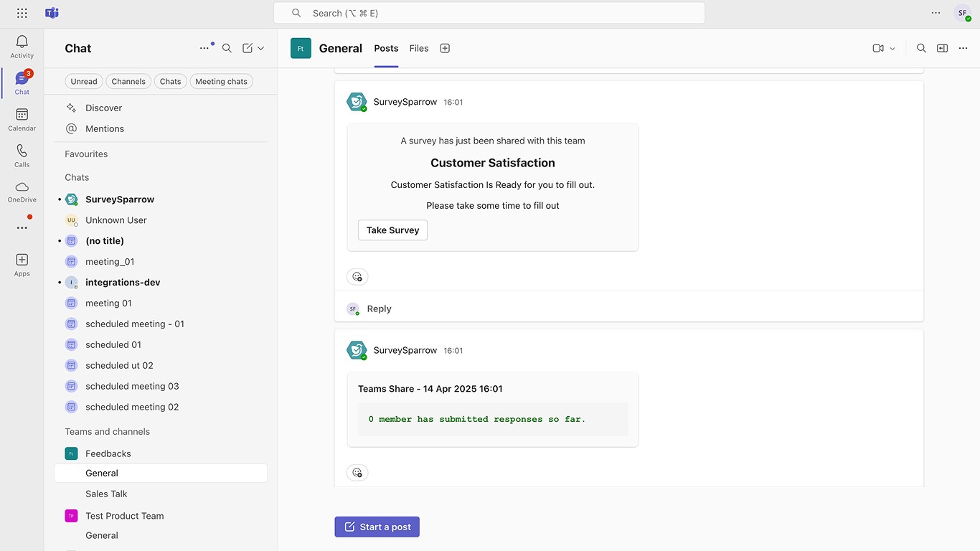This screenshot has height=551, width=980.
Task: Toggle the Unread filter chip
Action: coord(84,82)
